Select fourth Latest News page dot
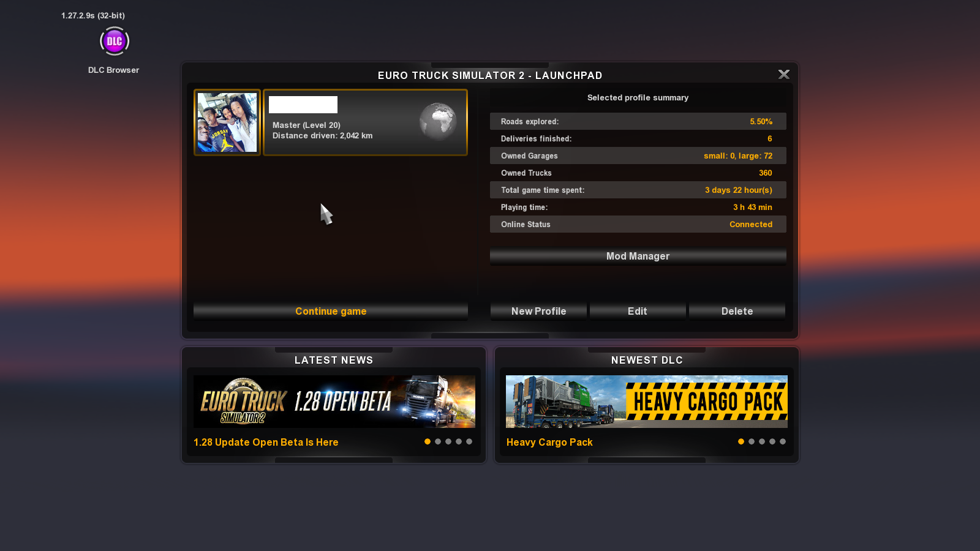Viewport: 980px width, 551px height. (459, 441)
